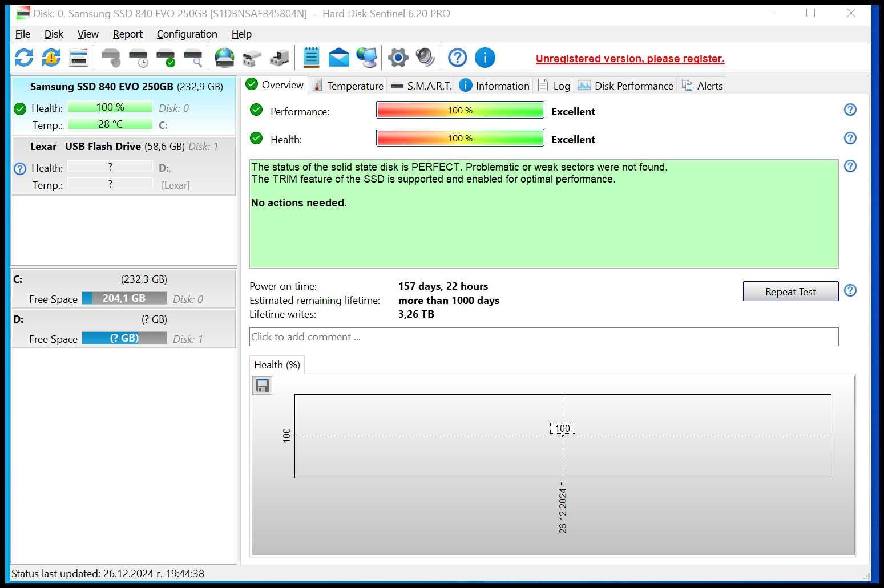Switch to the Alerts tab
The width and height of the screenshot is (884, 588).
702,86
